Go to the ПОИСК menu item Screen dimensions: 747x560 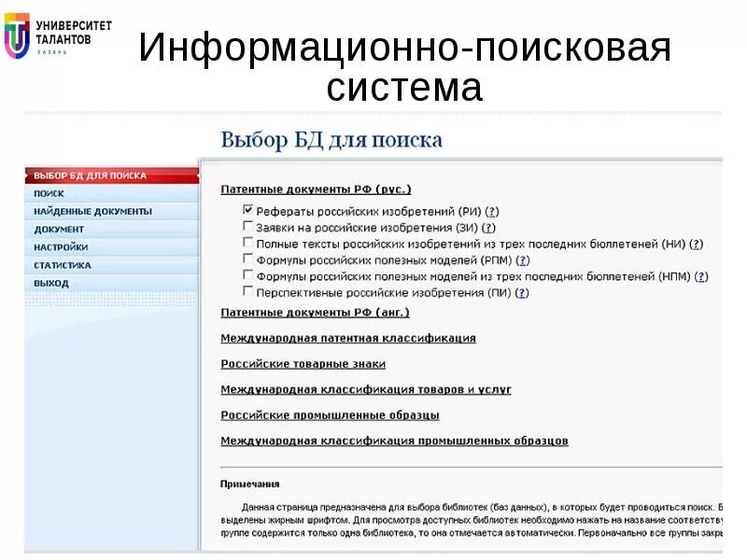(112, 193)
